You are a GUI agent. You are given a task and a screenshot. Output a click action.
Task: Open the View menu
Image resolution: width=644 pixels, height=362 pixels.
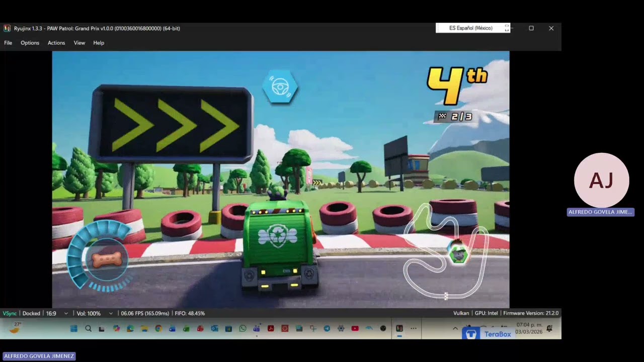79,43
